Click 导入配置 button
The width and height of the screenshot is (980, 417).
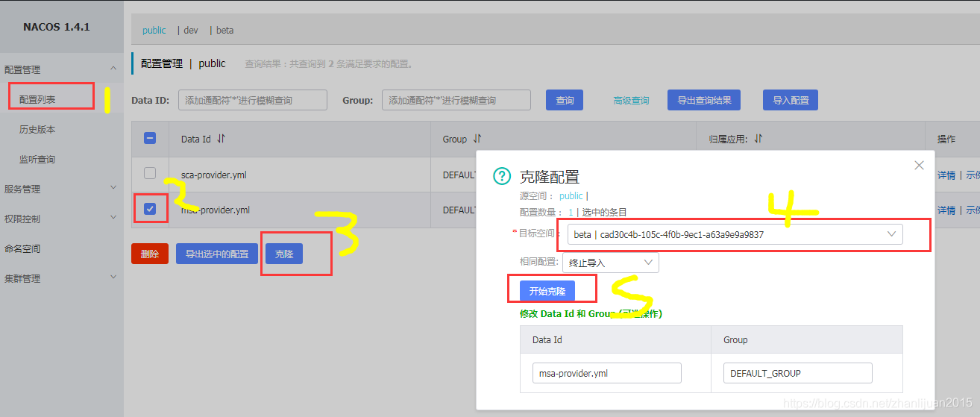(791, 100)
